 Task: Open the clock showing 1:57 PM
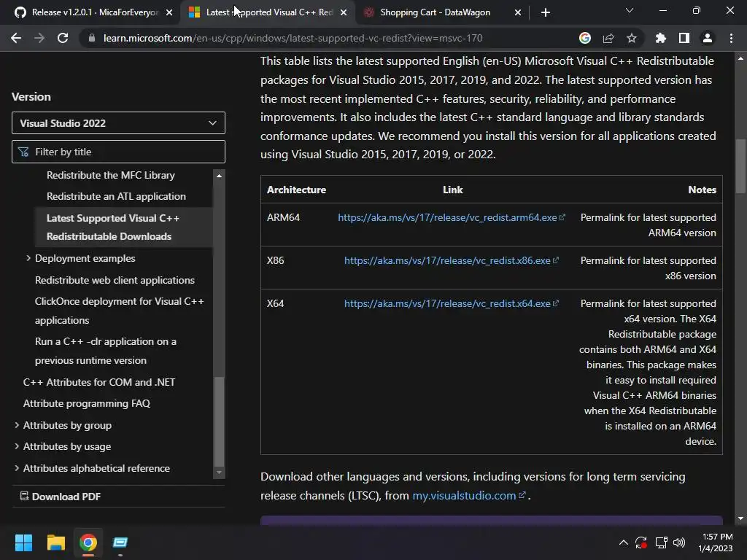716,542
